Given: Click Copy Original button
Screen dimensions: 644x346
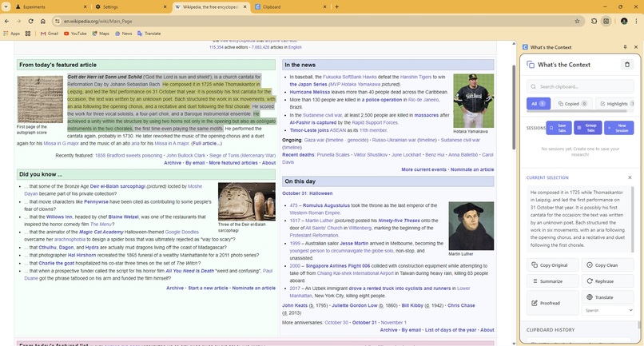Looking at the screenshot, I should pyautogui.click(x=552, y=265).
